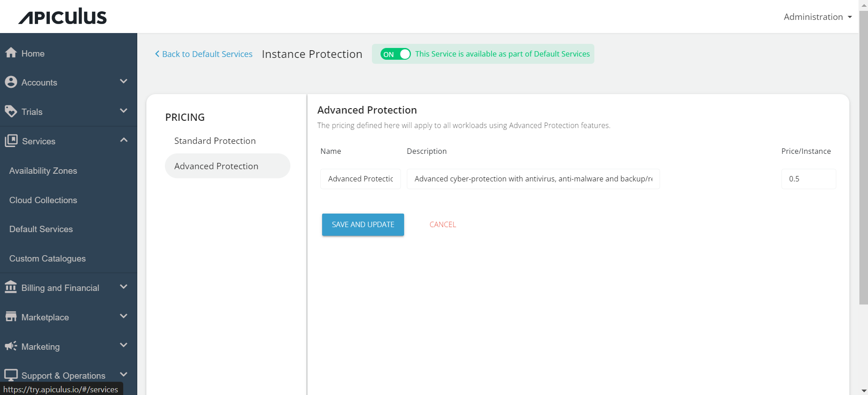Screen dimensions: 868x395
Task: Click the Accounts person icon
Action: click(x=11, y=82)
